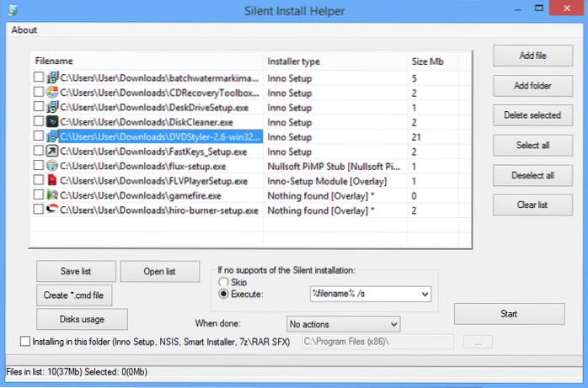
Task: Click the DiskCleaner.exe file icon
Action: coord(52,122)
